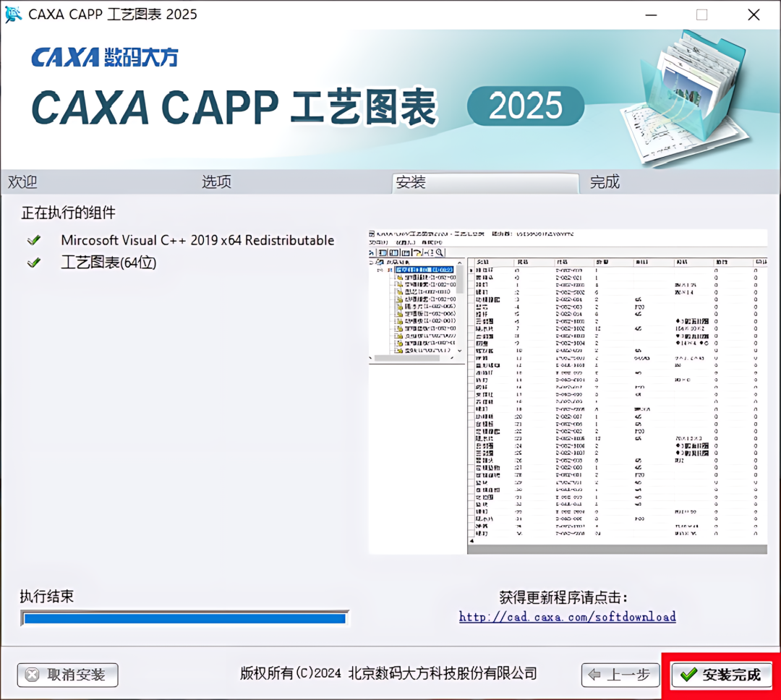Click the Mircosoft Visual C++ 2019 x64 Redistributable text
This screenshot has height=700, width=781.
tap(197, 240)
